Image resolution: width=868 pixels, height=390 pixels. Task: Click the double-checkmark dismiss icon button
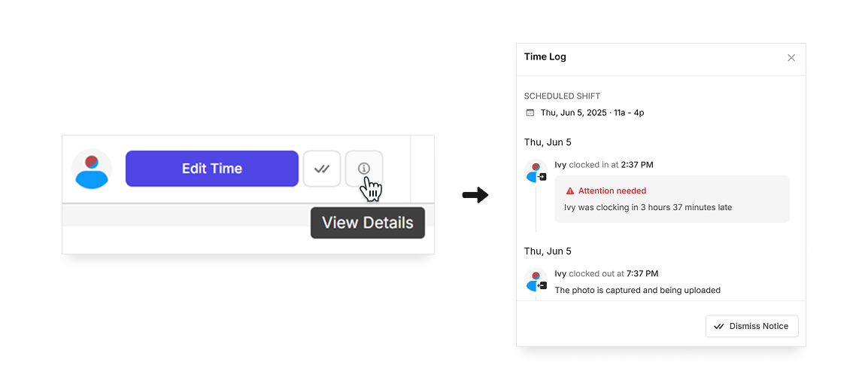(x=322, y=169)
